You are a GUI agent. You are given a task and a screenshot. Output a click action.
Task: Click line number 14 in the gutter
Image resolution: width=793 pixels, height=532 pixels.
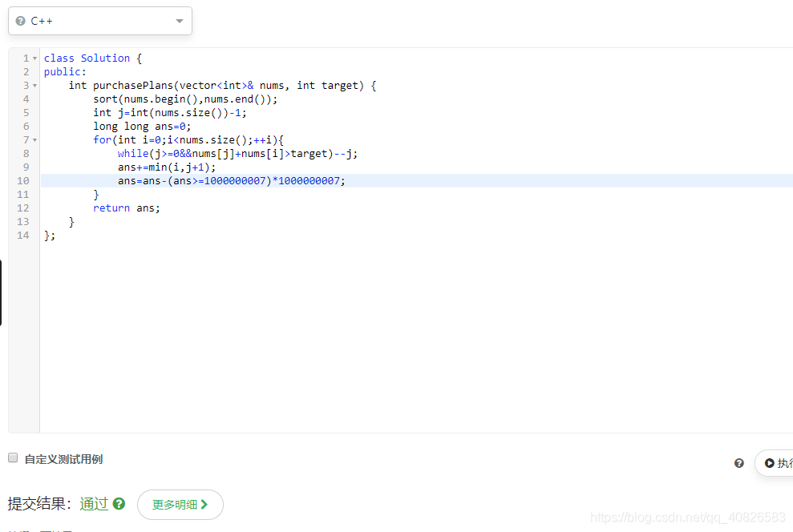23,236
